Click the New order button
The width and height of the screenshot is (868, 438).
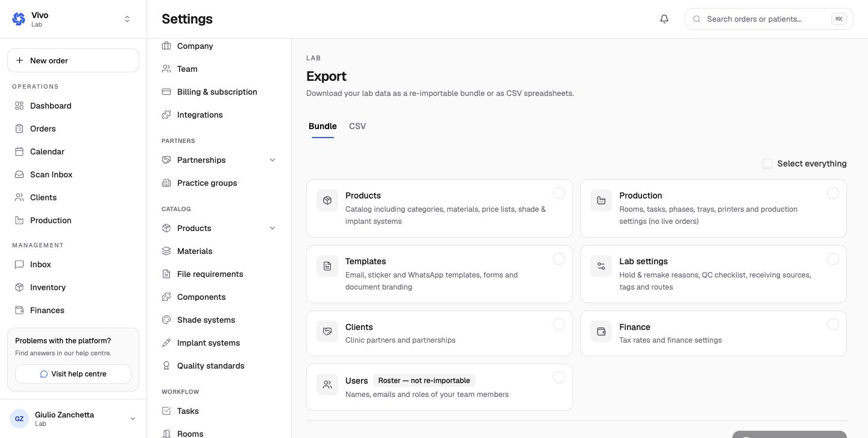(x=73, y=60)
